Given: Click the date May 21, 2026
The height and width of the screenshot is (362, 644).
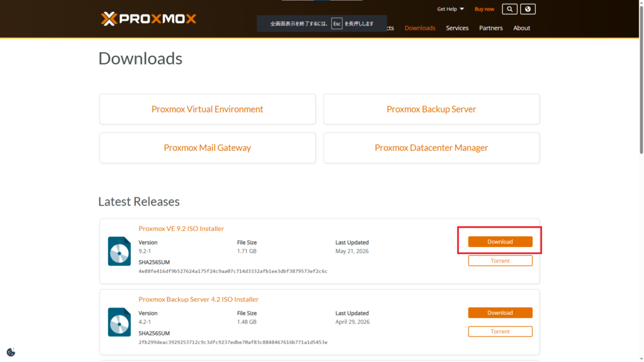Looking at the screenshot, I should (x=352, y=251).
